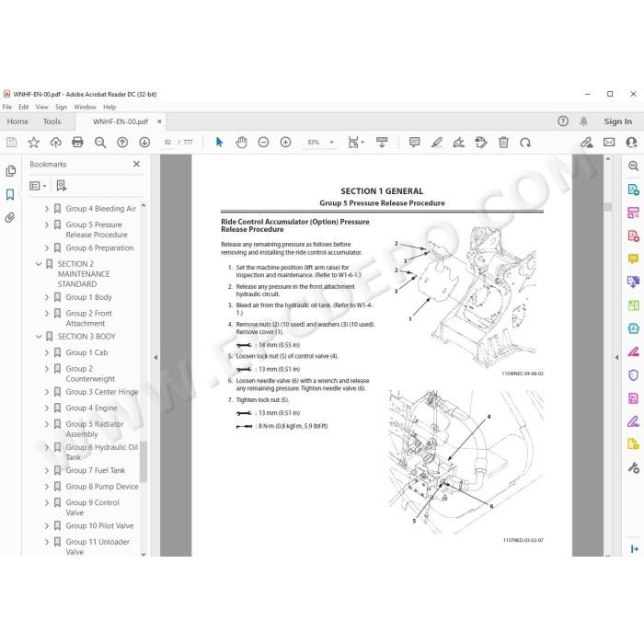Click the trash delete icon
This screenshot has width=644, height=644.
pos(503,143)
